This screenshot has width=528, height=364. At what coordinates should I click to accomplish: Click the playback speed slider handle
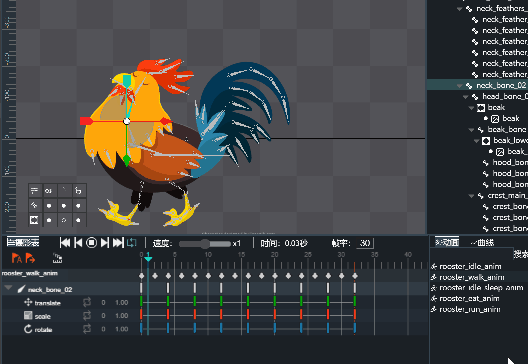click(205, 243)
